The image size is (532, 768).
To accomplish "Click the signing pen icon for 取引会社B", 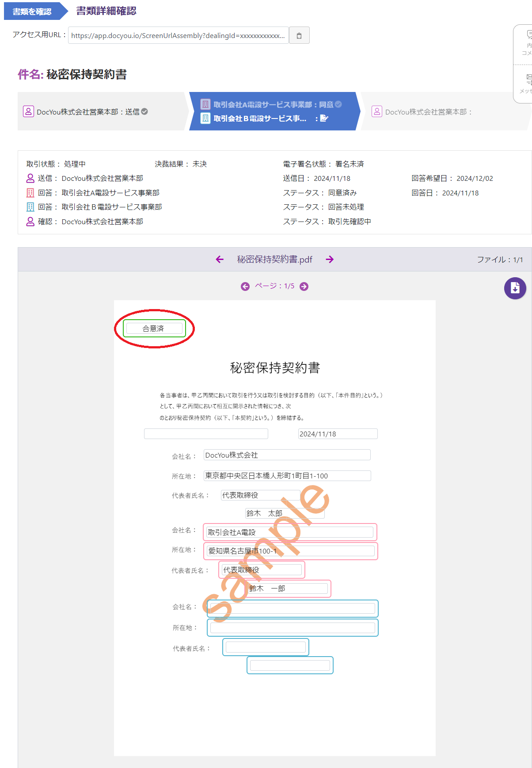I will pos(324,118).
